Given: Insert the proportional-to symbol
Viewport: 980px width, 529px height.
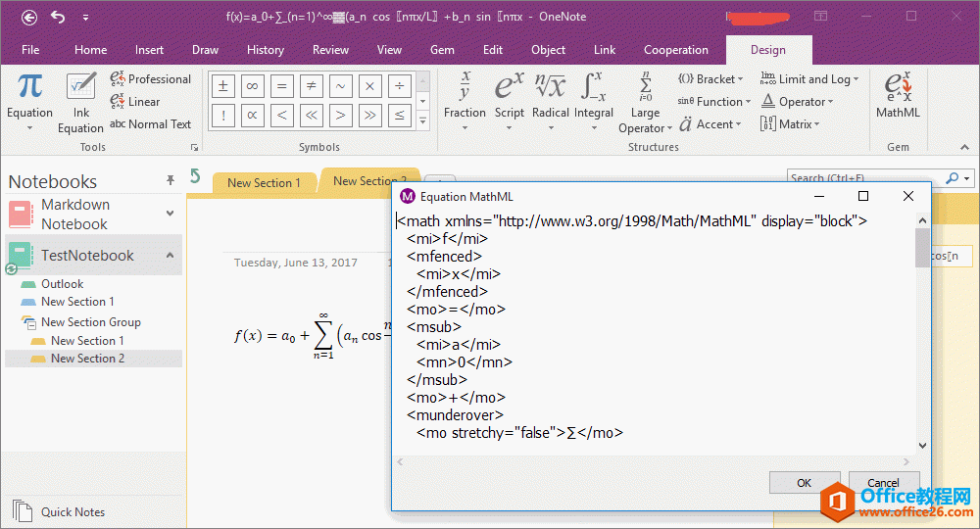Looking at the screenshot, I should [253, 115].
